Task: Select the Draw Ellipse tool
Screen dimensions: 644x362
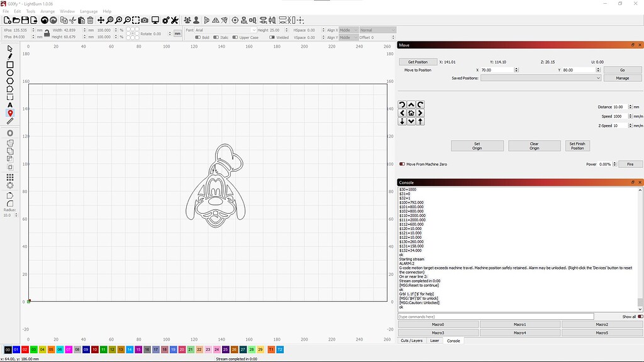Action: (x=10, y=73)
